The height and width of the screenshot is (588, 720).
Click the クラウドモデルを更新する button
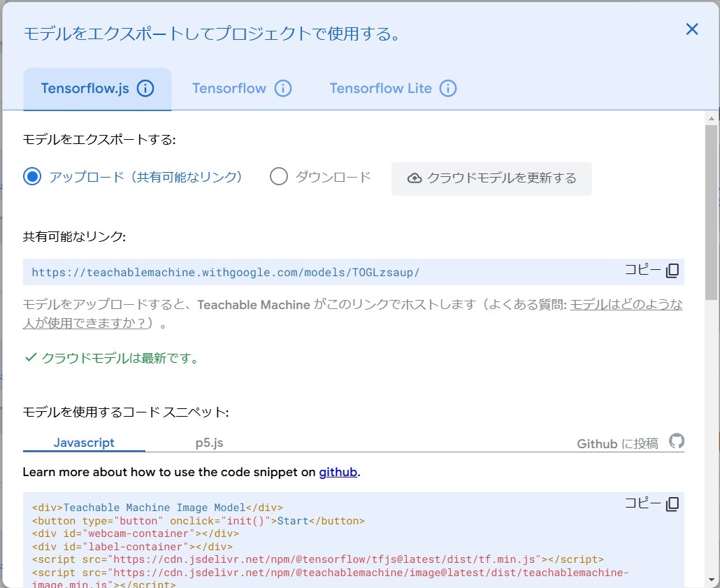491,179
